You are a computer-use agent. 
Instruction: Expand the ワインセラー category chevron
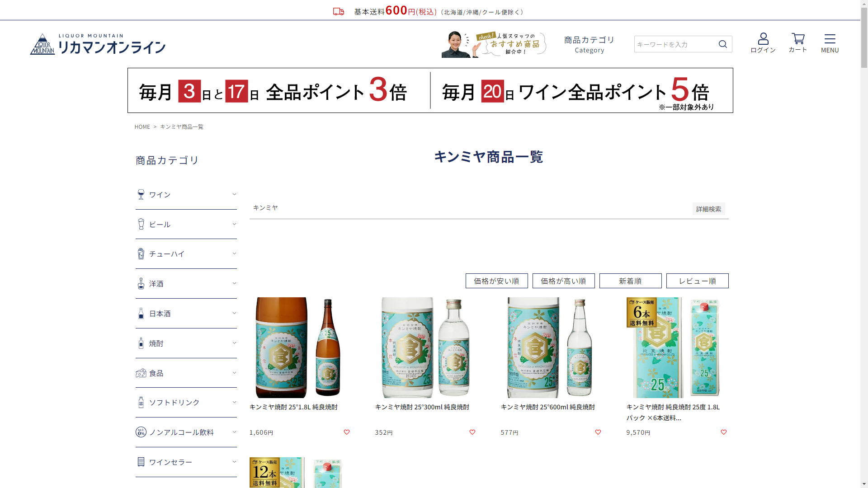(234, 462)
